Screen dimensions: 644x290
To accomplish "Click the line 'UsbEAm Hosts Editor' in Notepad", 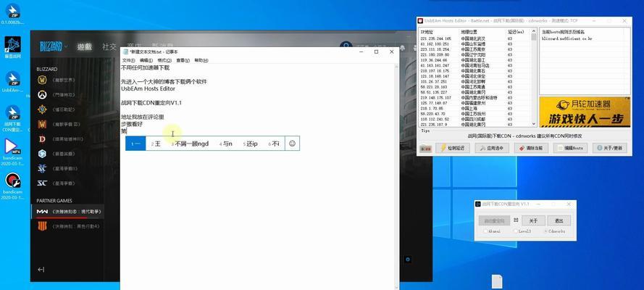I will (149, 88).
